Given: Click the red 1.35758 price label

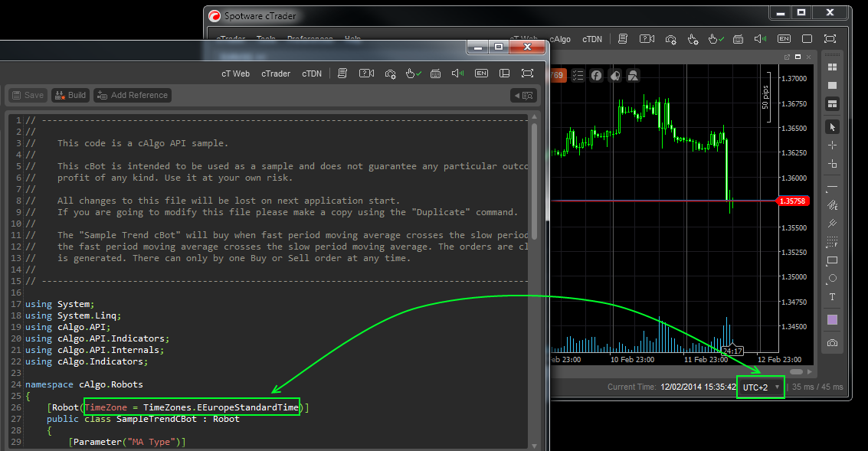Looking at the screenshot, I should tap(793, 201).
